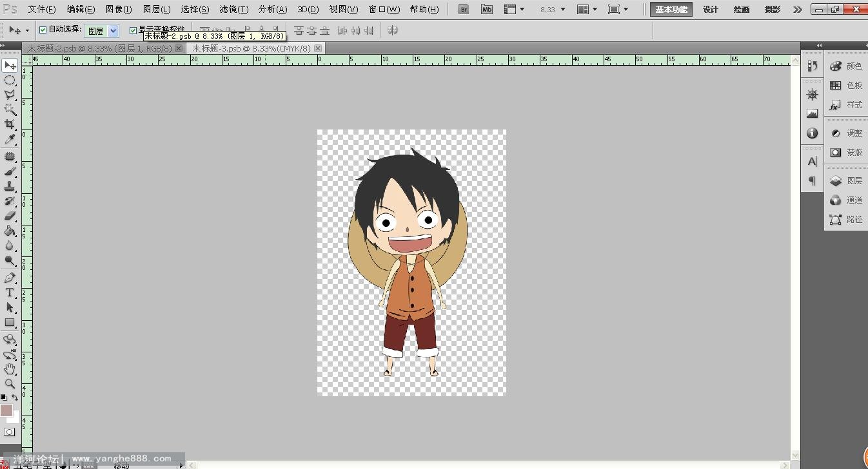Viewport: 868px width, 469px height.
Task: Toggle Quick Mask mode
Action: (10, 432)
